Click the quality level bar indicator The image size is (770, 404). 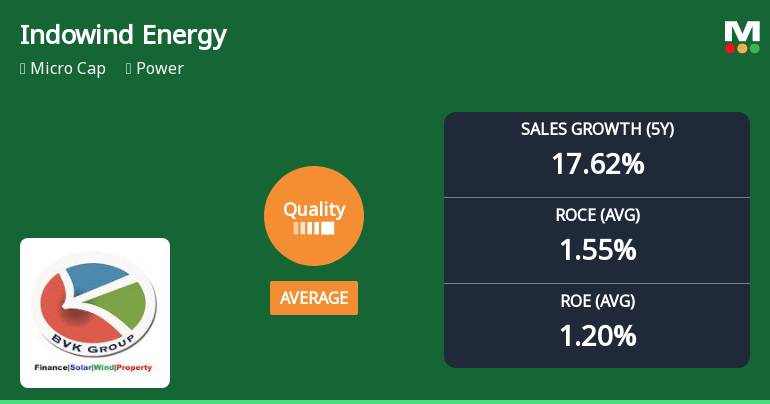point(314,228)
